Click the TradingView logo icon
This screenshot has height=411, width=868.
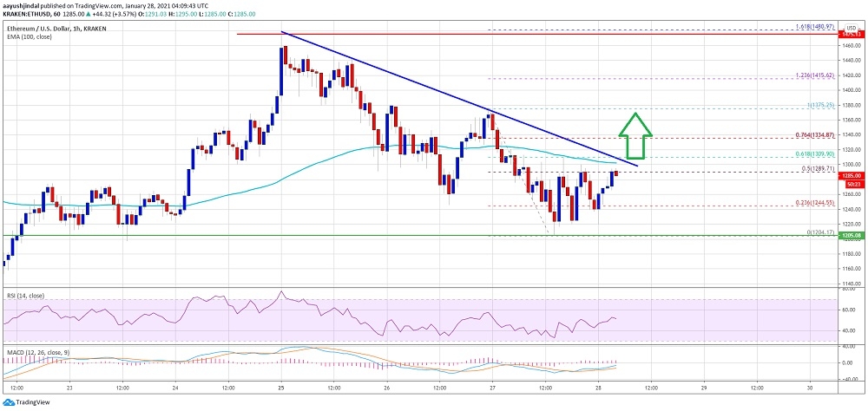tap(9, 402)
